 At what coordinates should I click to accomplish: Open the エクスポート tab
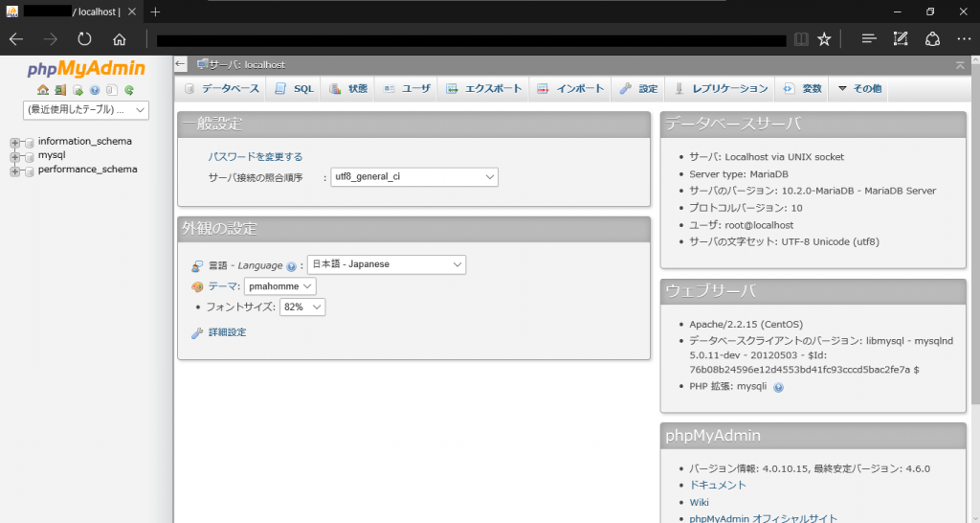(x=483, y=89)
